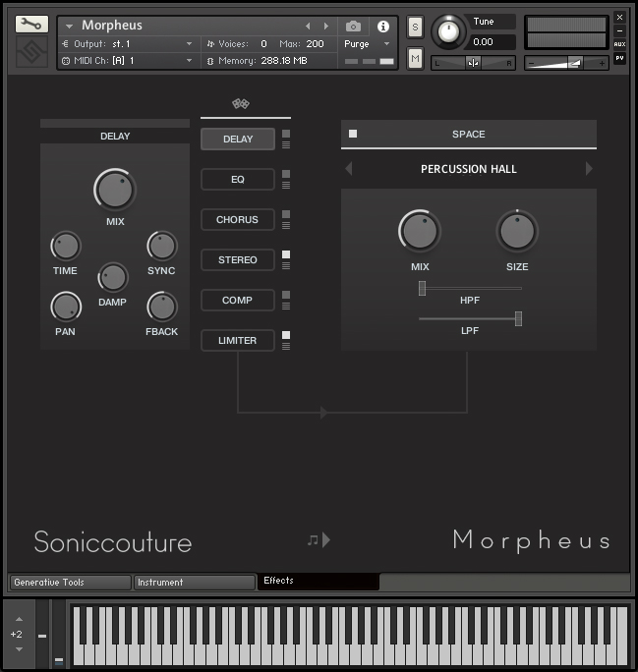
Task: Click the delay PAN knob
Action: [x=66, y=307]
